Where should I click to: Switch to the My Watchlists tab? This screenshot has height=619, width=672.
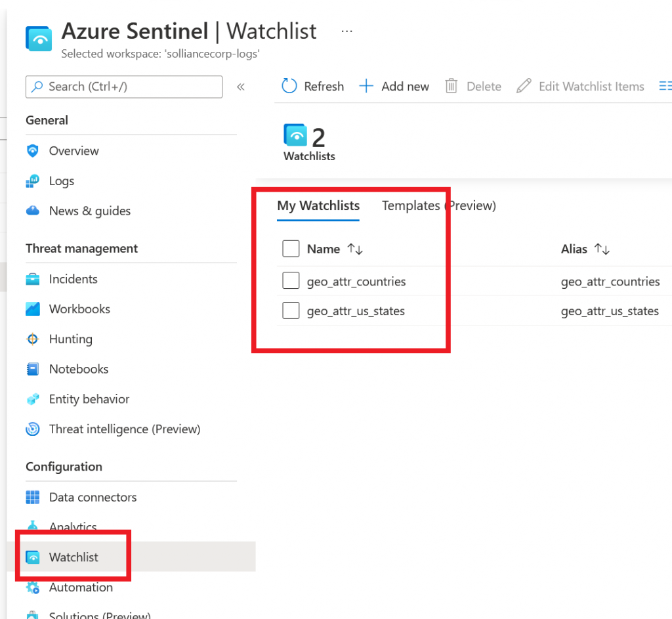318,205
